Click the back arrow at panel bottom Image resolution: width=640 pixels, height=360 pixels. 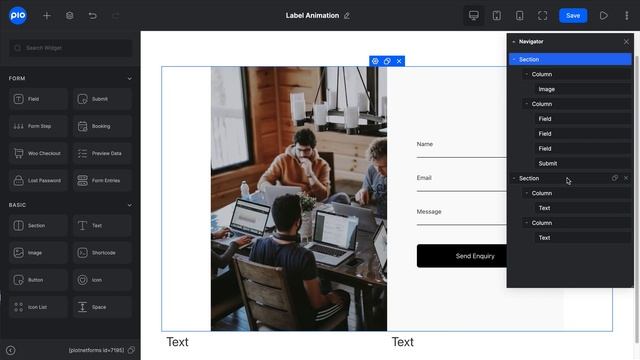coord(11,350)
